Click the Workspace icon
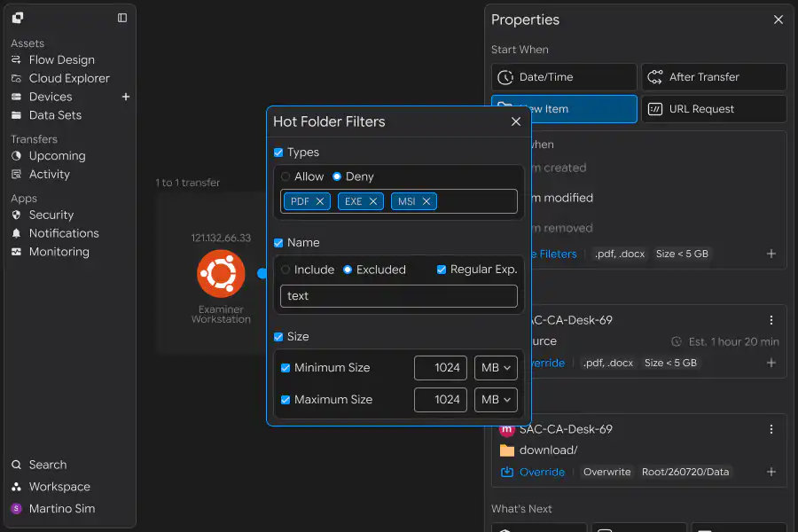This screenshot has height=532, width=798. click(16, 487)
